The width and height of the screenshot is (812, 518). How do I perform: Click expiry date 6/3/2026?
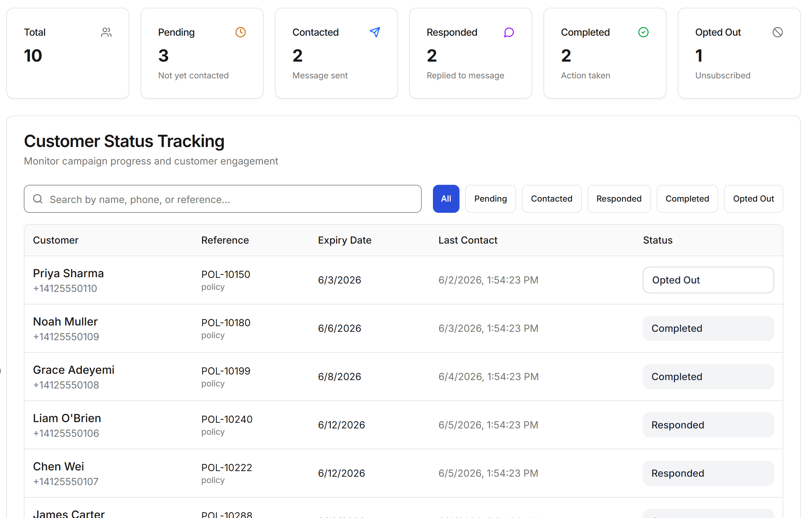point(340,280)
